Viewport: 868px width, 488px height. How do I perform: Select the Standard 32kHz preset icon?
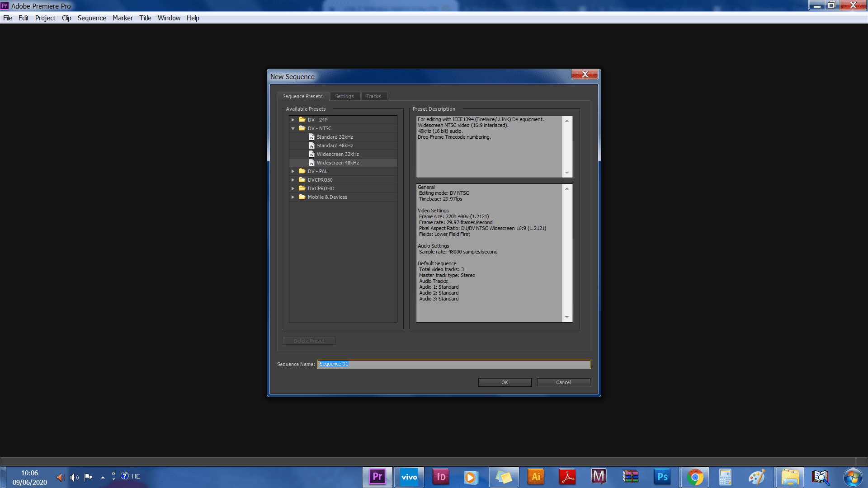311,137
